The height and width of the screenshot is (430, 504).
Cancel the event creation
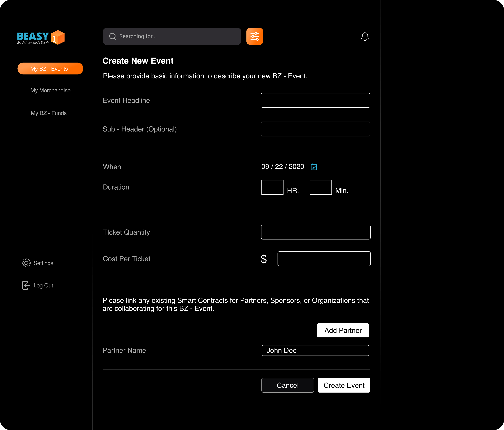pos(288,385)
